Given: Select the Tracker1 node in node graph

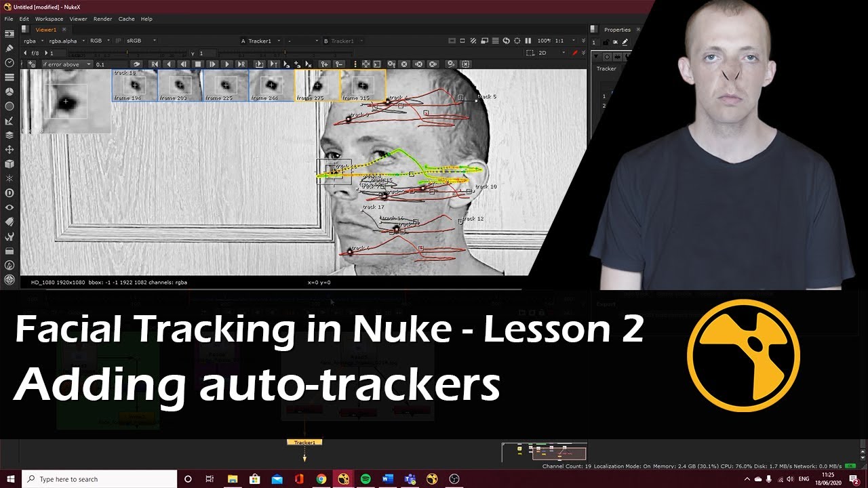Looking at the screenshot, I should pos(304,442).
